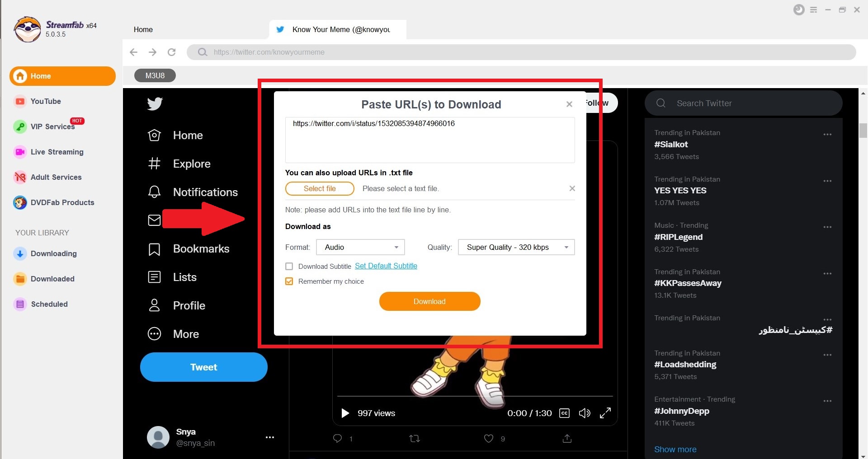Screen dimensions: 868x459
Task: Reply to the tweet
Action: point(338,438)
